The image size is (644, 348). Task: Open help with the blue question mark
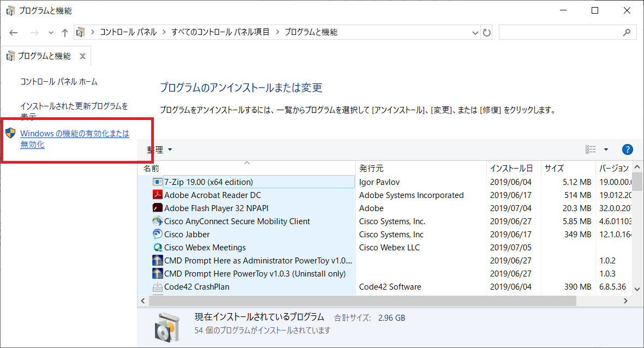tap(627, 150)
